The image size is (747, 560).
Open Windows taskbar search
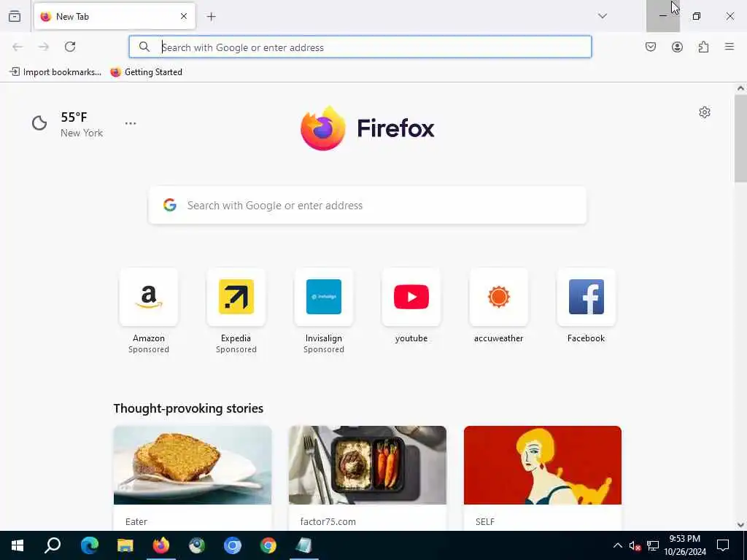click(x=53, y=545)
